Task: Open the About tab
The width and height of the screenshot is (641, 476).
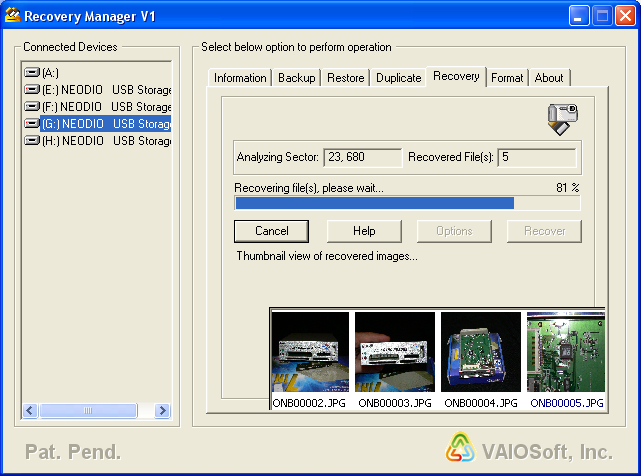Action: pos(549,78)
